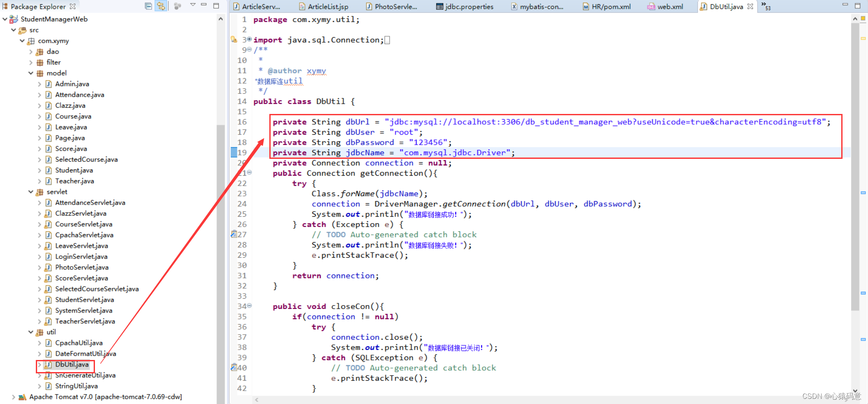Toggle Link with Editor in Package Explorer
Viewport: 868px width, 404px height.
(161, 6)
